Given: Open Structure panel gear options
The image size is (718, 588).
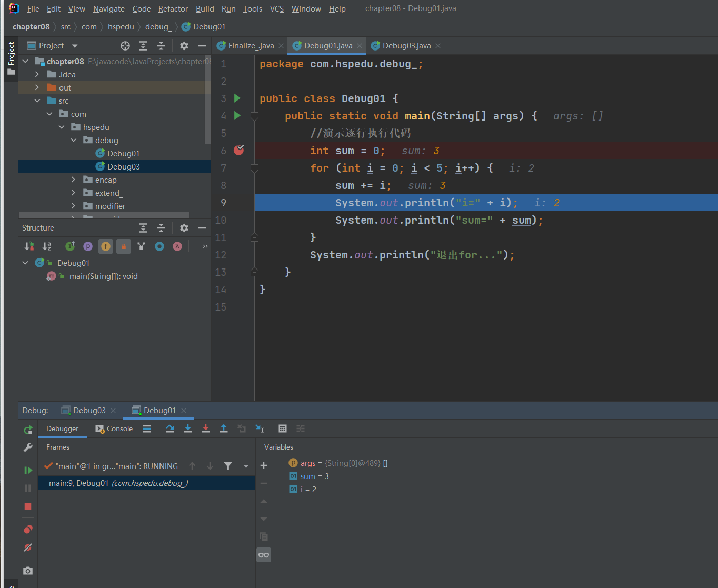Looking at the screenshot, I should coord(184,228).
